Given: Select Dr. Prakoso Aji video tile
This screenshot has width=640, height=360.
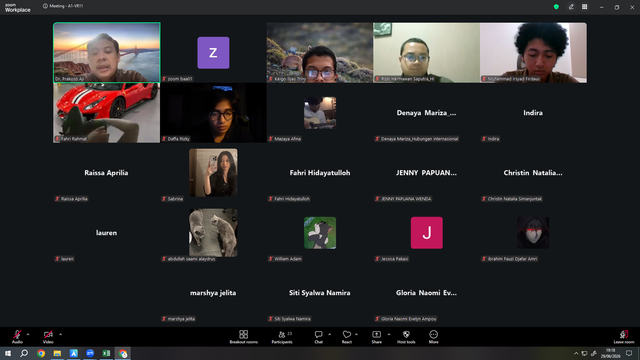Looking at the screenshot, I should (x=107, y=52).
